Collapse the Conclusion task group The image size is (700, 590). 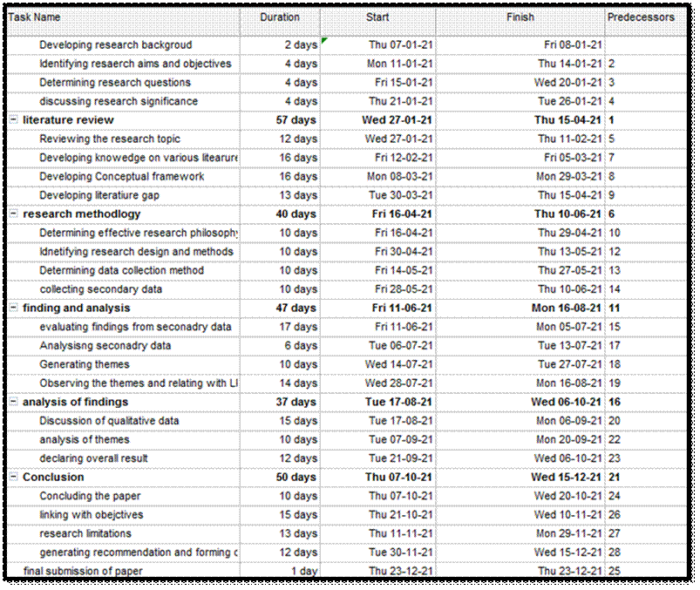click(13, 478)
